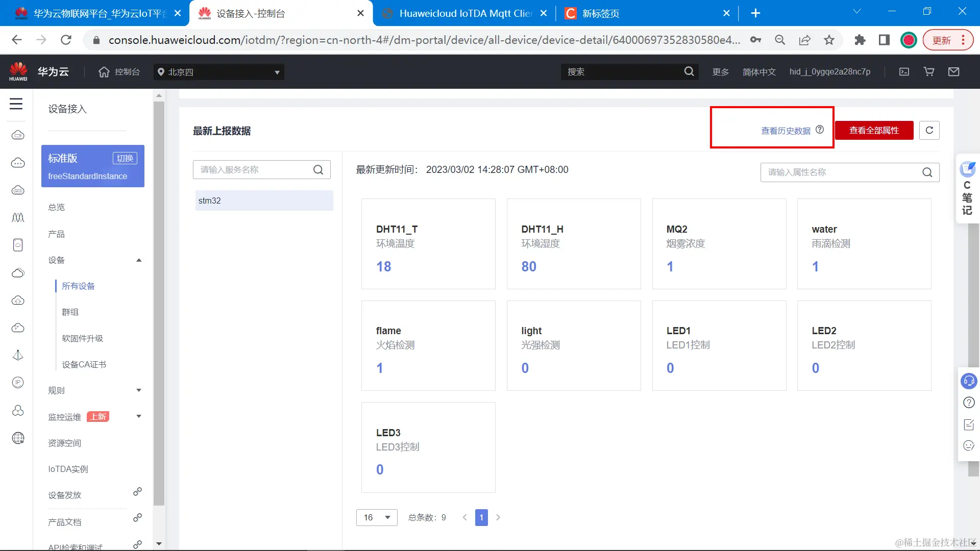Select the stm32 service row
This screenshot has width=980, height=551.
click(264, 201)
